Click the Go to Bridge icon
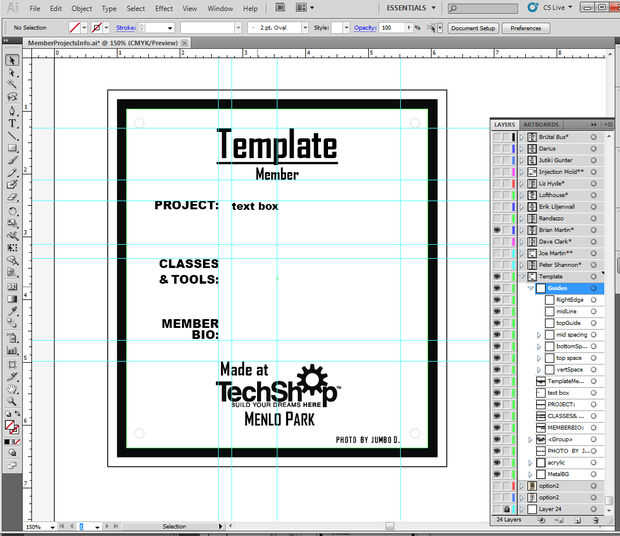This screenshot has width=620, height=536. pos(280,8)
